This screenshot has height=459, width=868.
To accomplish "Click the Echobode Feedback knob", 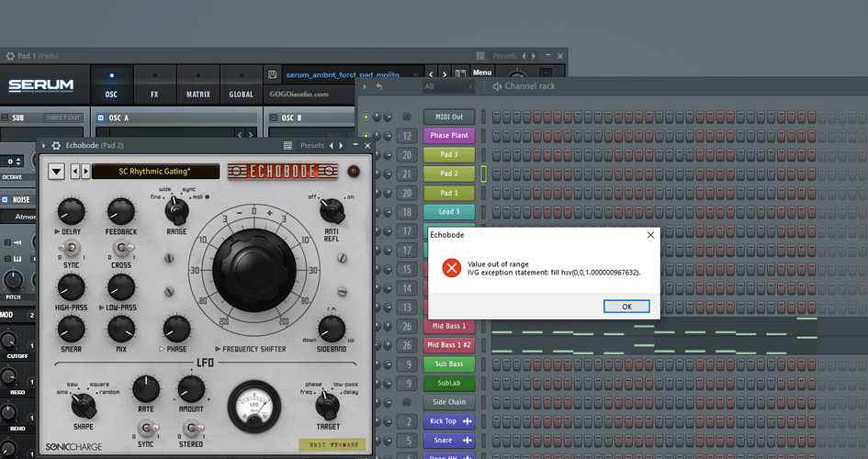I will [120, 212].
